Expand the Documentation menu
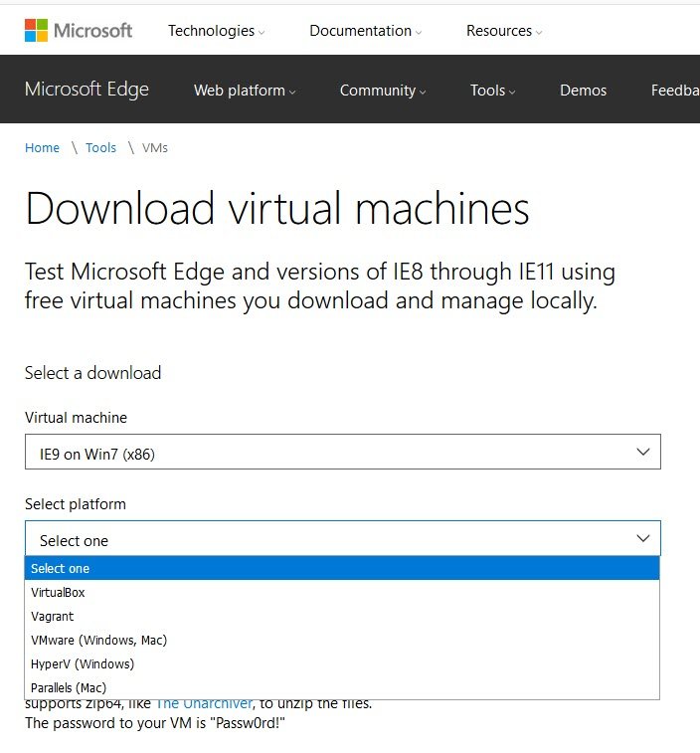 point(365,31)
